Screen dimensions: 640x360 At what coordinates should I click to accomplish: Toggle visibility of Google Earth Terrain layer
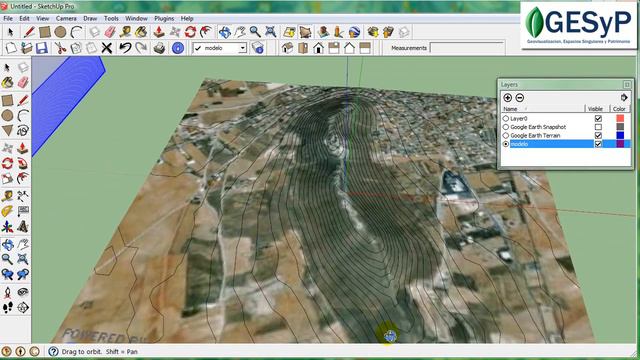tap(598, 136)
